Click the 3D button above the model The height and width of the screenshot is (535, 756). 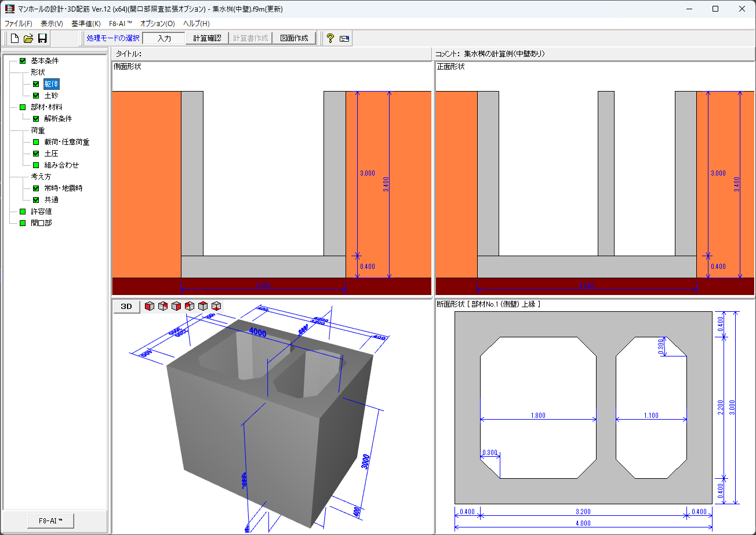[x=126, y=307]
